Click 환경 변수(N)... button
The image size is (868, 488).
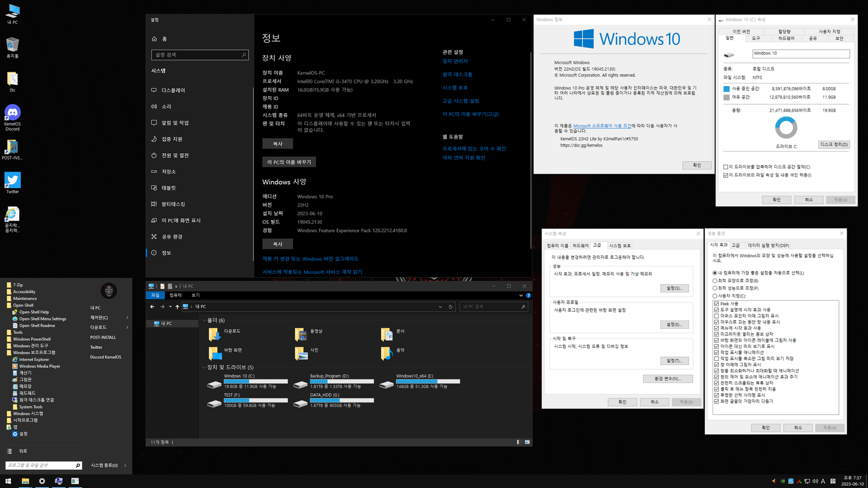click(x=668, y=379)
